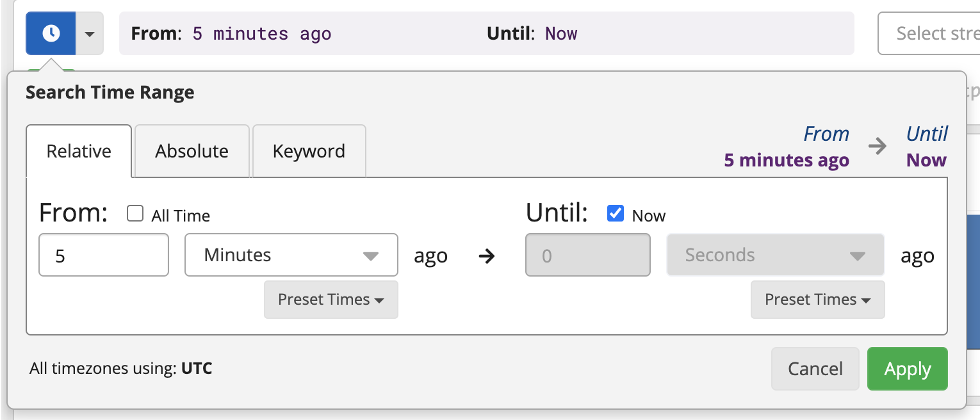Enable the All Time checkbox
980x420 pixels.
(x=135, y=213)
